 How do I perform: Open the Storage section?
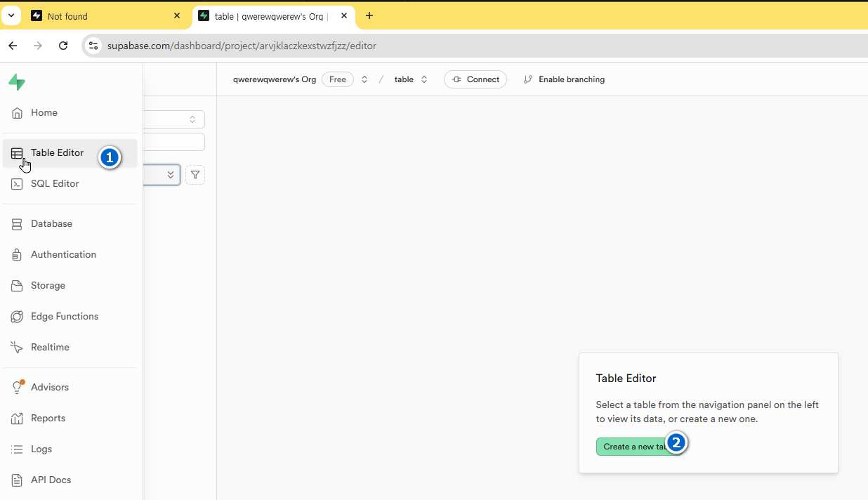[x=48, y=286]
